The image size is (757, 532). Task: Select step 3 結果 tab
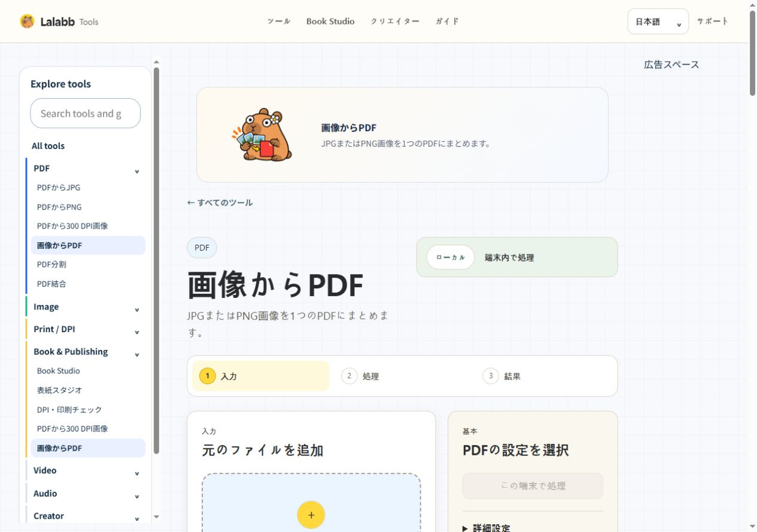click(x=543, y=376)
